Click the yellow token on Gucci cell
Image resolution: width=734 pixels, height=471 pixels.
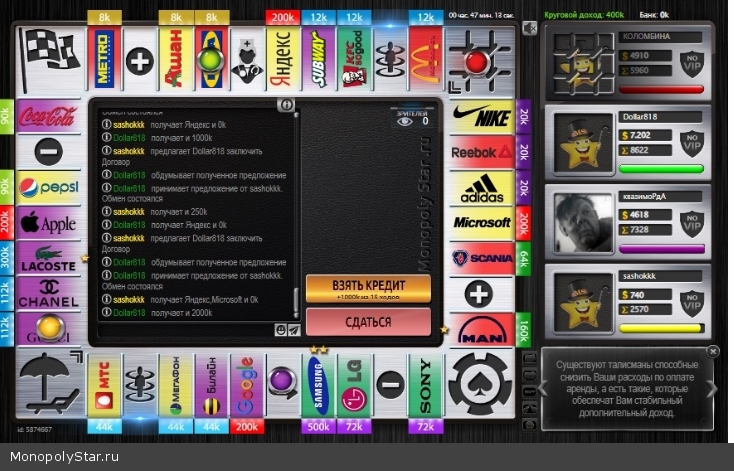pos(49,327)
